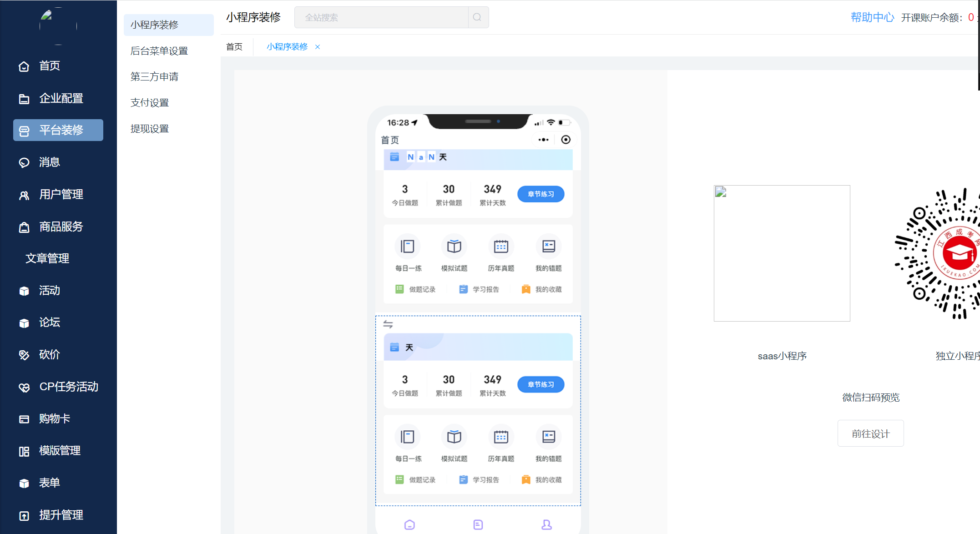Click the upper 我的收藏 orange icon

tap(526, 289)
